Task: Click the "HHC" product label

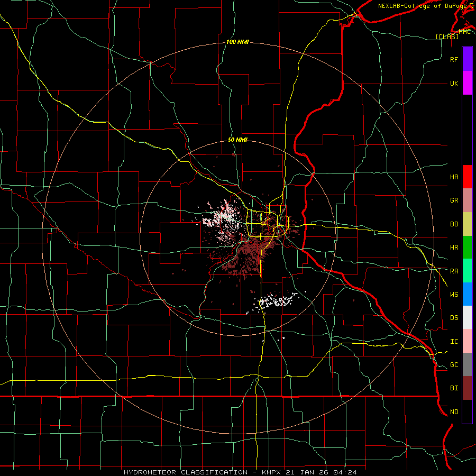Action: (x=464, y=32)
